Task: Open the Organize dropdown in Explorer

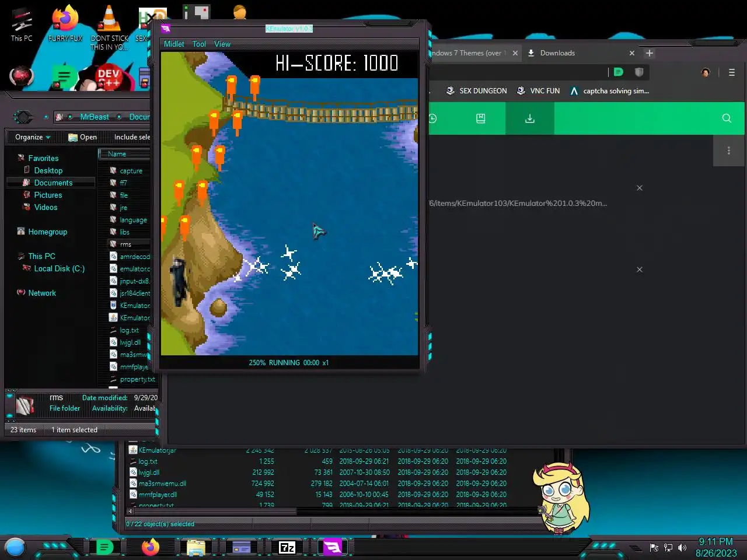Action: tap(33, 137)
